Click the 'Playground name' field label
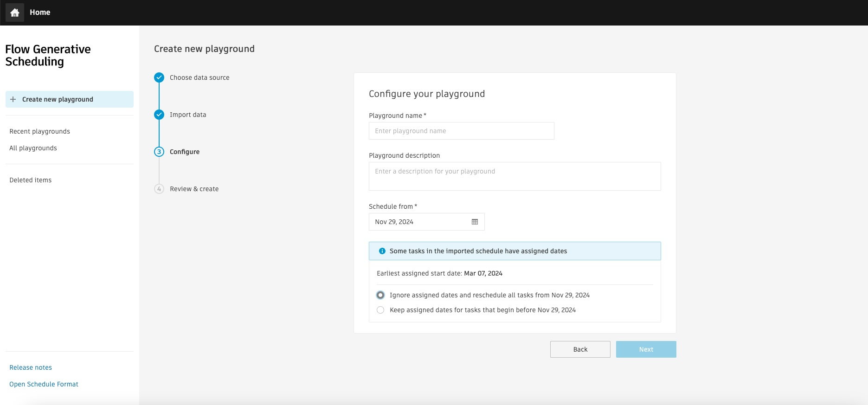 (x=396, y=116)
